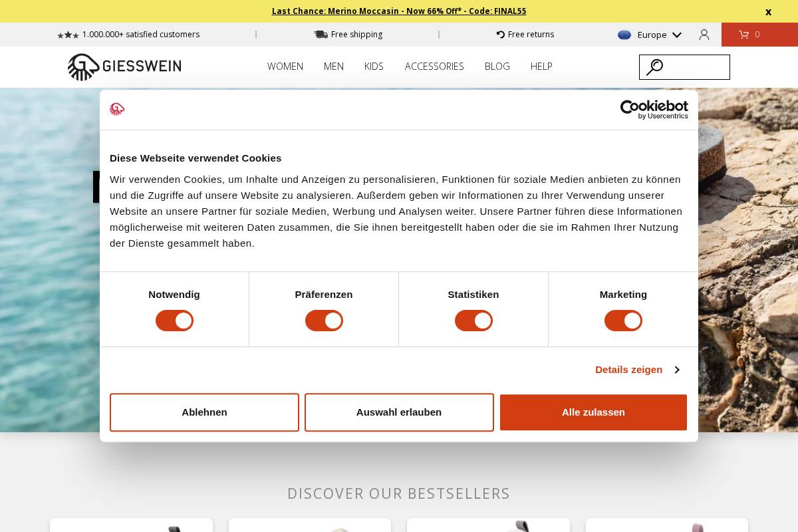Click the DISCOVER OUR BESTSELLERS heading
The width and height of the screenshot is (798, 532).
point(399,493)
